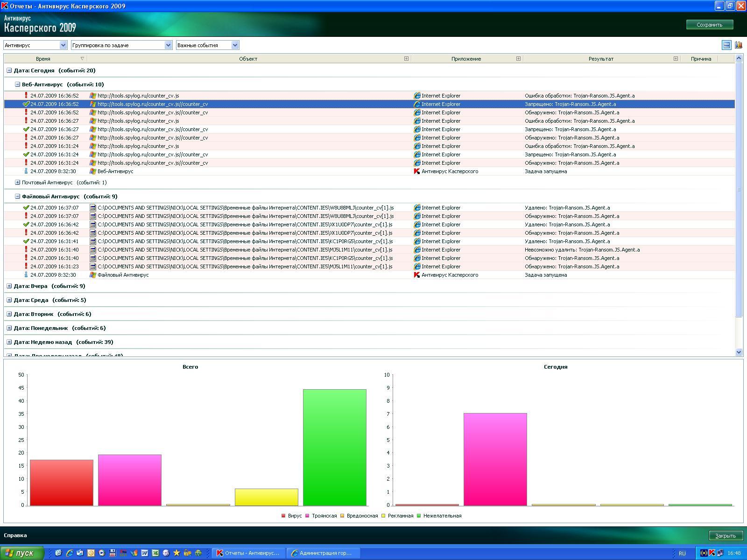Click green Нежелательная bar in Всего chart

click(335, 447)
